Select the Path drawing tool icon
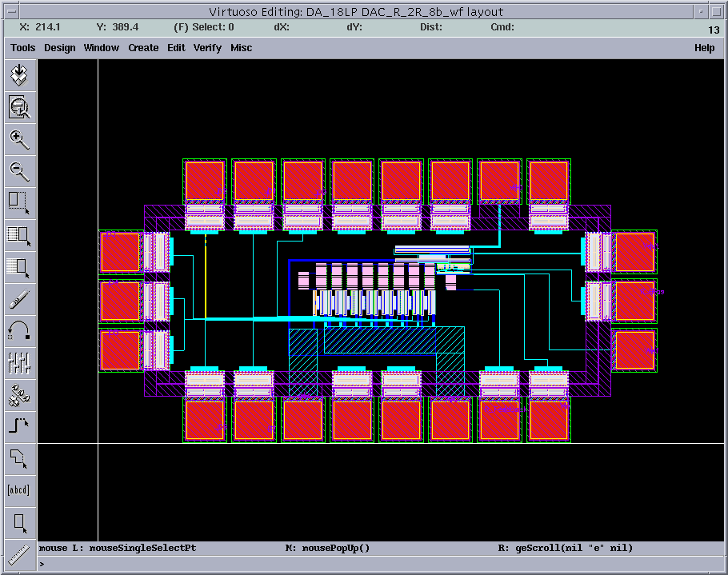Screen dimensions: 728x575 [19, 425]
